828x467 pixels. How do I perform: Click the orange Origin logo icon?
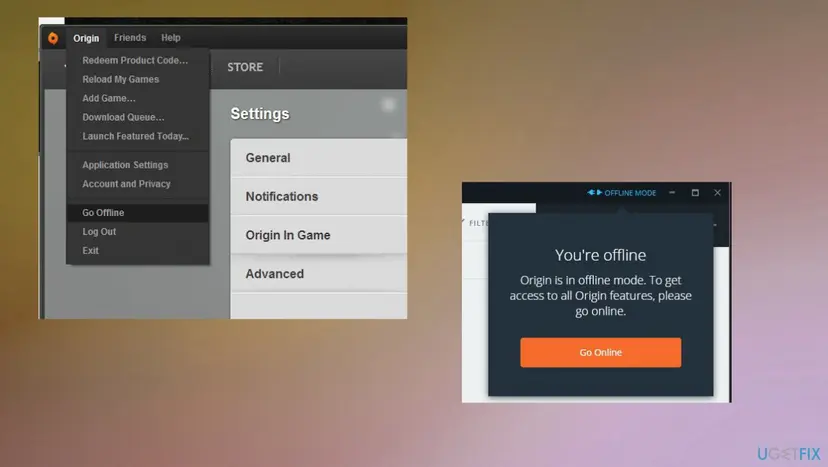point(53,38)
